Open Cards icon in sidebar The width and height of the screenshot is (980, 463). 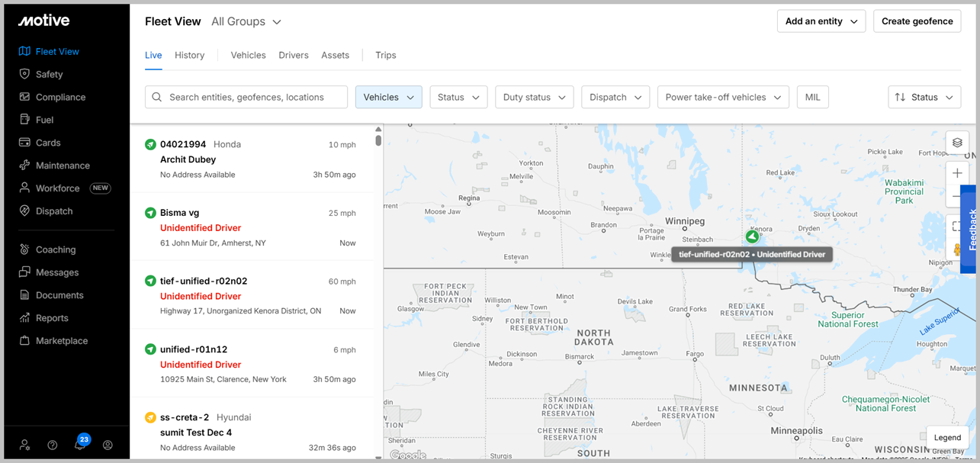click(x=24, y=143)
